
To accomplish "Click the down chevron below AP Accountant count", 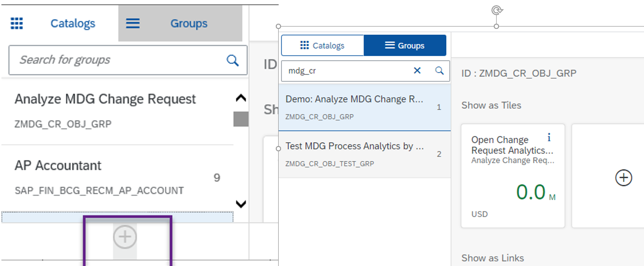I will point(241,204).
